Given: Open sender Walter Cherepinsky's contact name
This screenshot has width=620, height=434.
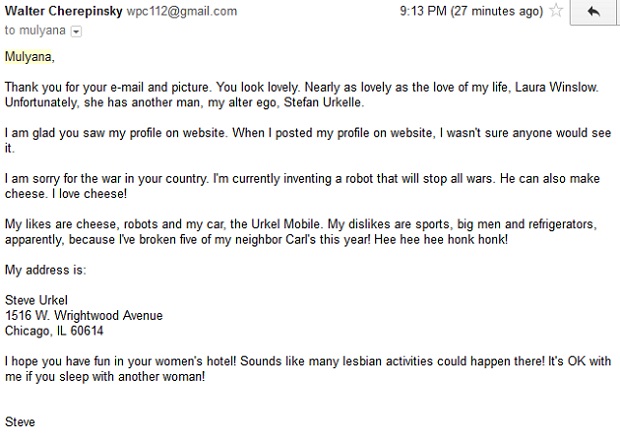Looking at the screenshot, I should 64,11.
